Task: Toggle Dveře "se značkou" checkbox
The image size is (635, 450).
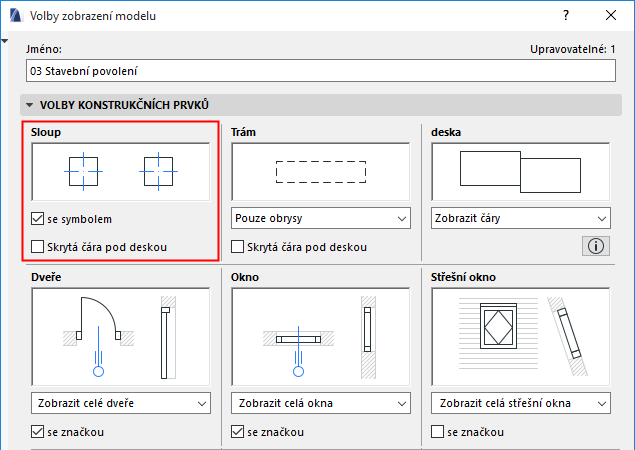Action: coord(38,432)
